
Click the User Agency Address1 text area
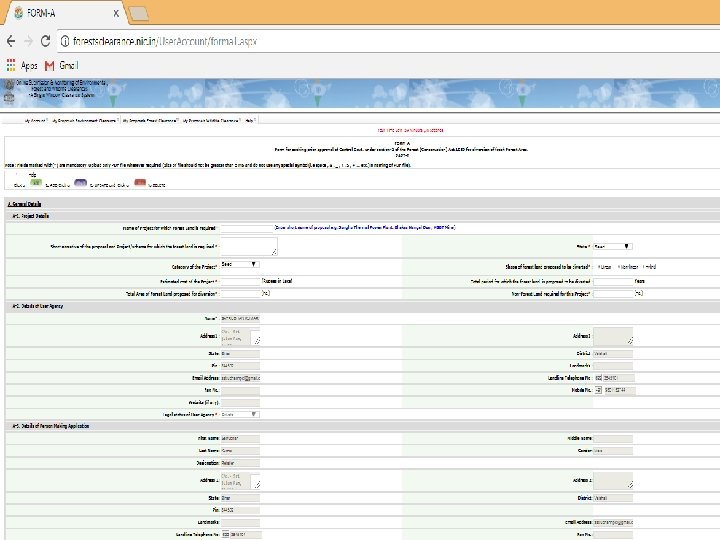click(x=241, y=337)
